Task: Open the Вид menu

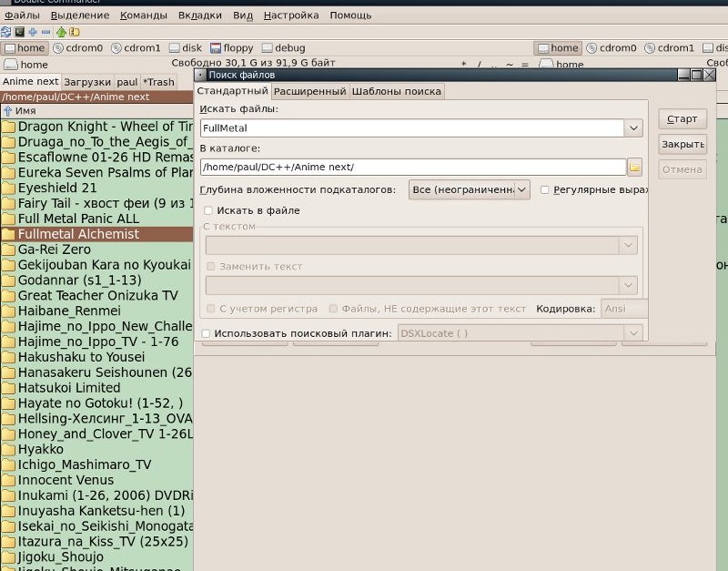Action: tap(243, 15)
